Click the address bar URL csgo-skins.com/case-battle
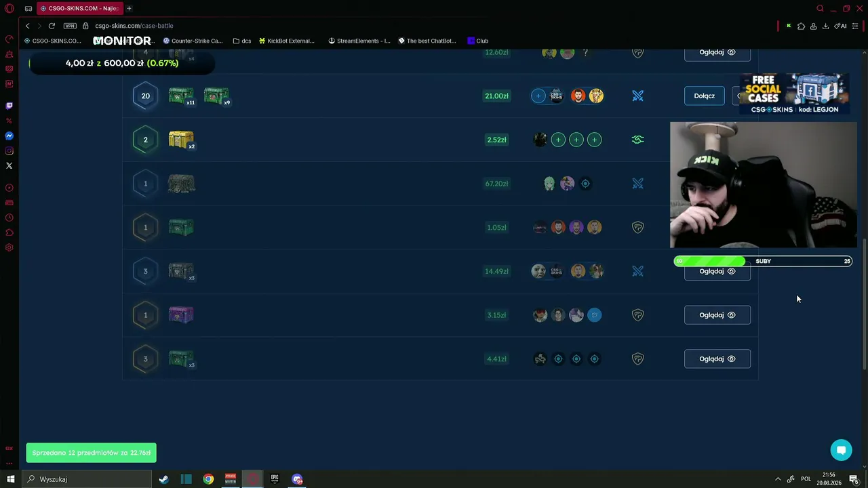Image resolution: width=868 pixels, height=488 pixels. tap(134, 26)
